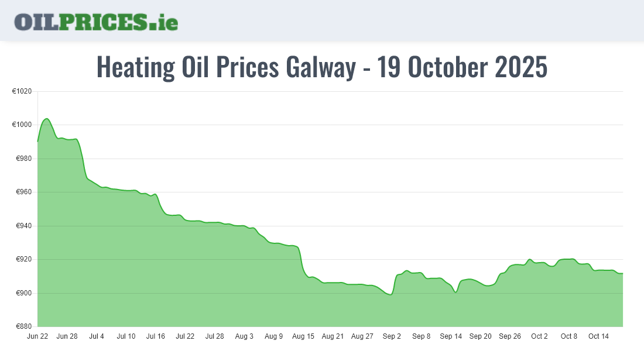Click the Sep 14 axis label
The image size is (644, 351).
[451, 336]
